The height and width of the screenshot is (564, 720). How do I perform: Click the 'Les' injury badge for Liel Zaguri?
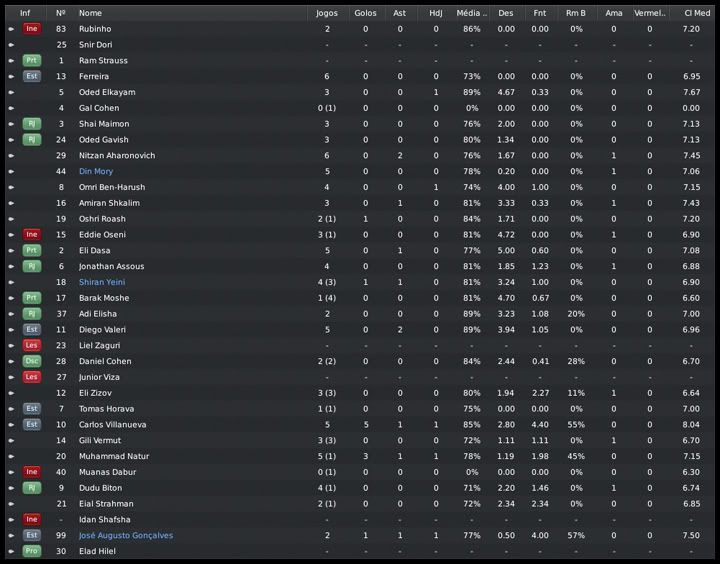click(32, 345)
